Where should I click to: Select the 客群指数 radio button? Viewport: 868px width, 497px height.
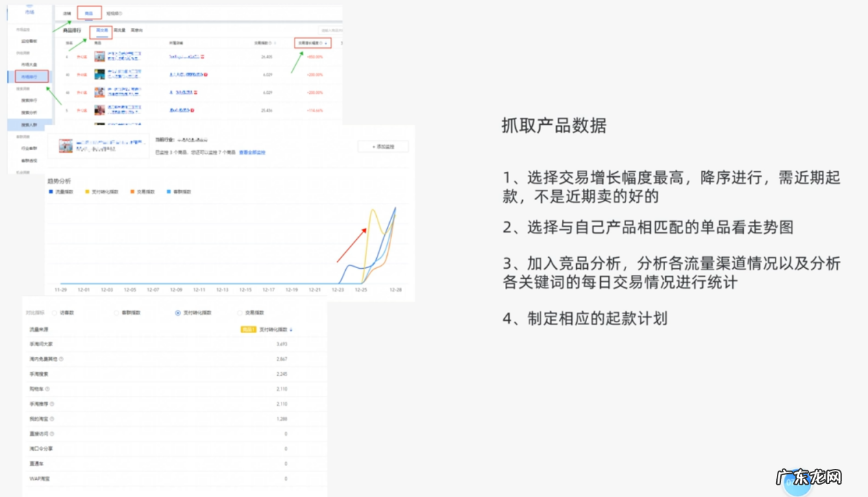[116, 313]
